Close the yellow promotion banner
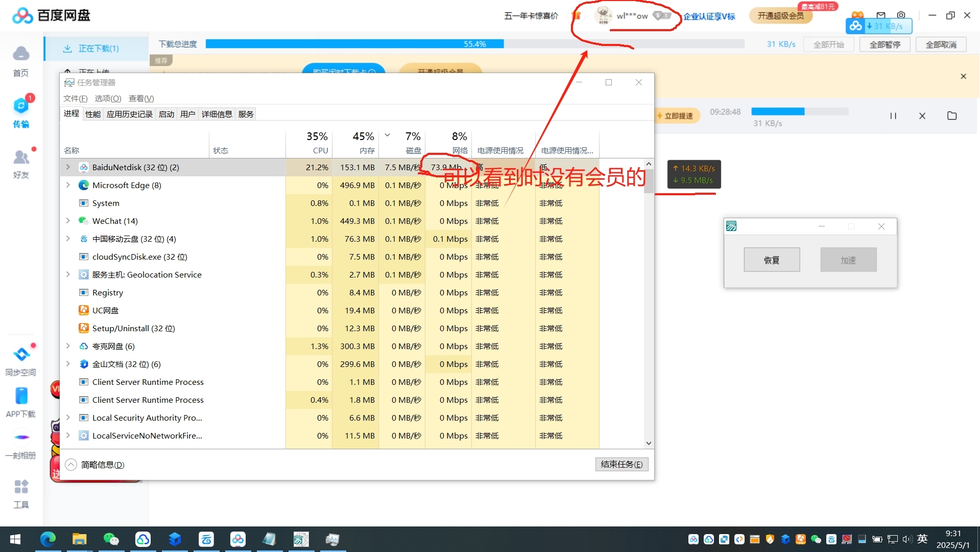Screen dimensions: 980x552 964,76
